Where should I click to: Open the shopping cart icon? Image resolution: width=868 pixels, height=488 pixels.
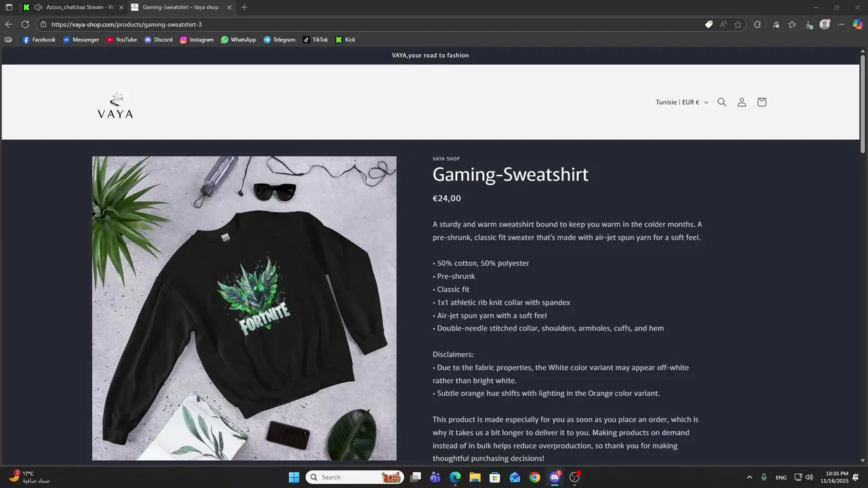pyautogui.click(x=762, y=102)
